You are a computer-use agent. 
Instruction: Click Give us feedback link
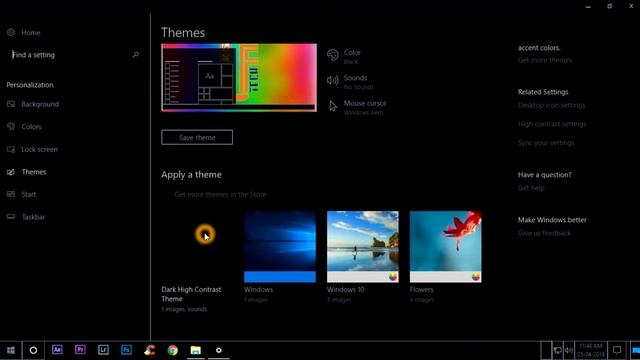(x=544, y=233)
